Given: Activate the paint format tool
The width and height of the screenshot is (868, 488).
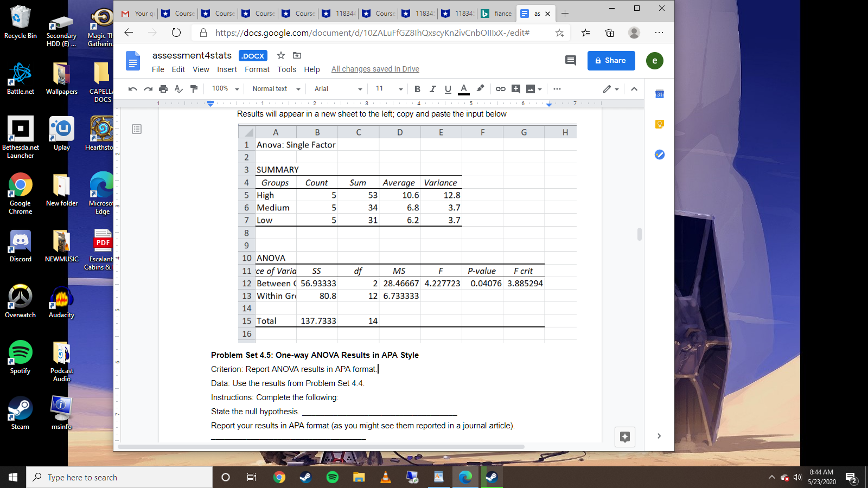Looking at the screenshot, I should click(x=194, y=89).
